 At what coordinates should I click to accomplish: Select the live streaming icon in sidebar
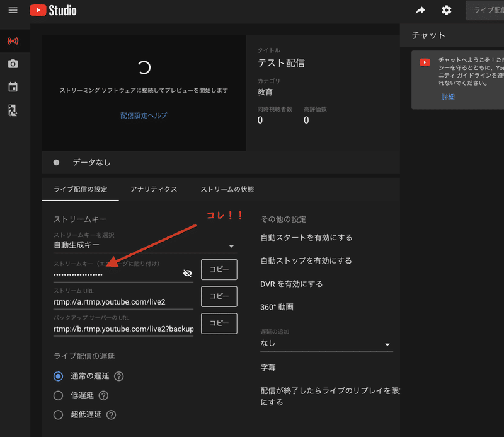pyautogui.click(x=13, y=40)
